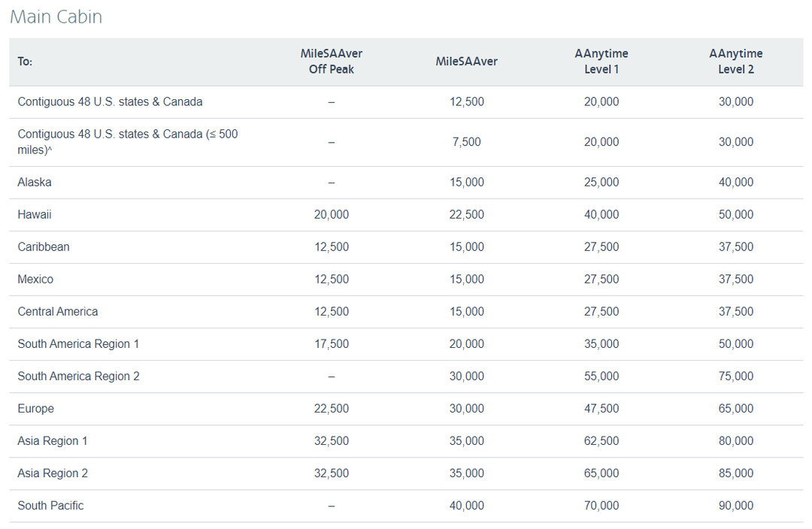Click the Main Cabin section heading

56,16
